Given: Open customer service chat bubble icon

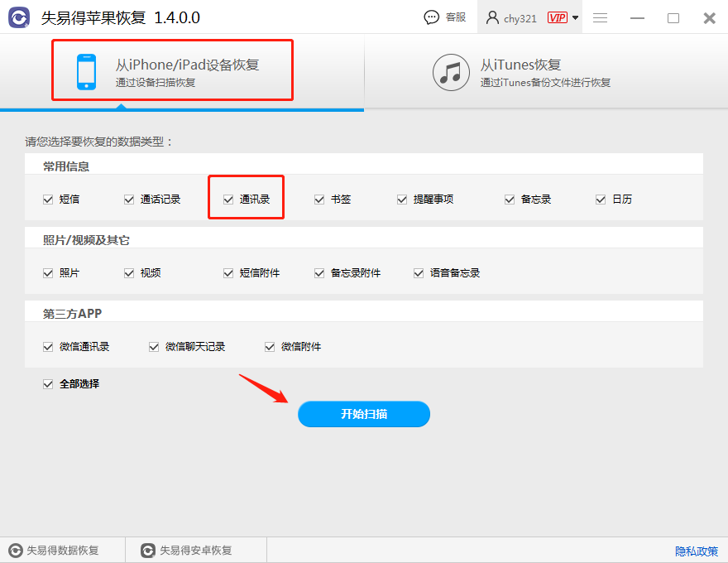Looking at the screenshot, I should (431, 17).
